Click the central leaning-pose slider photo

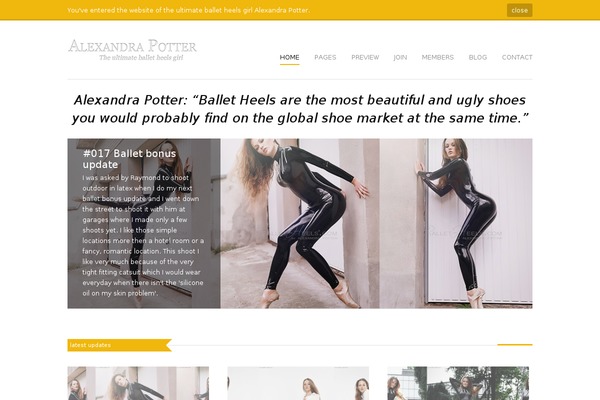point(300,224)
